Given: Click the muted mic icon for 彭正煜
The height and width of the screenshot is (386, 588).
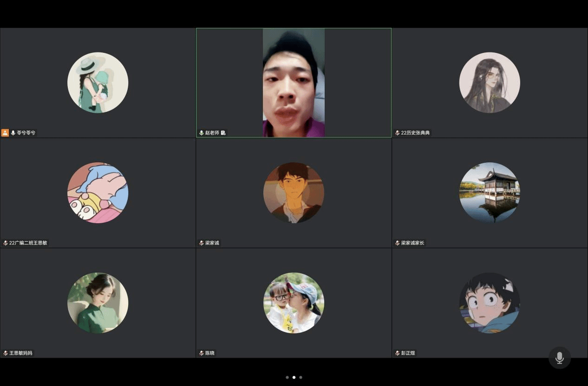Looking at the screenshot, I should coord(398,353).
